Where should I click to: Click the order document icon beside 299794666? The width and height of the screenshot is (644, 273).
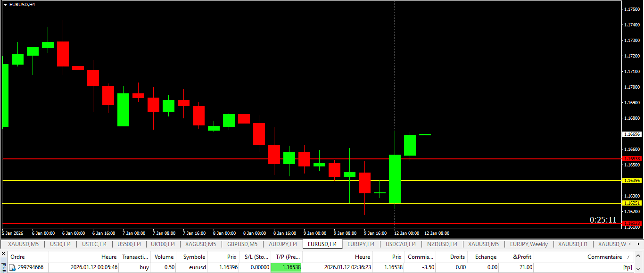[12, 267]
